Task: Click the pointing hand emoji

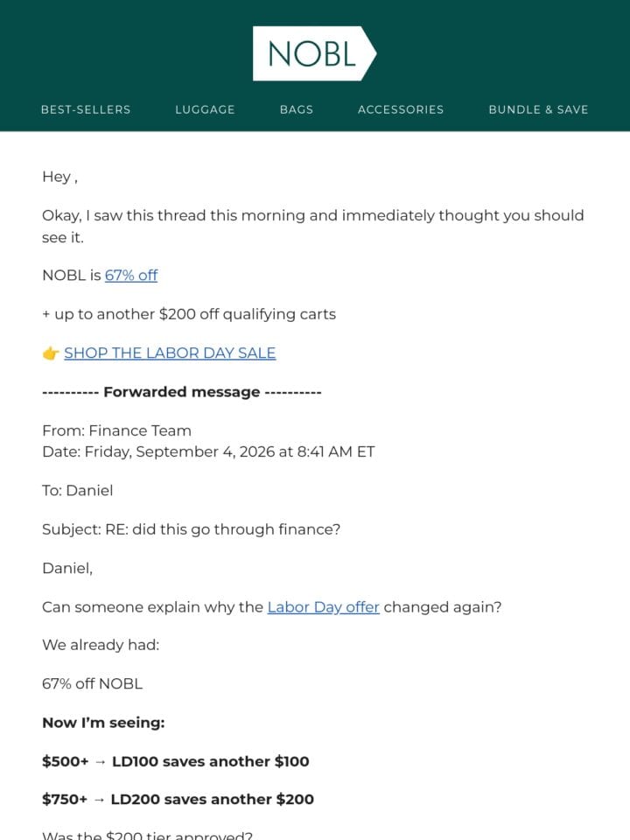Action: (x=51, y=353)
